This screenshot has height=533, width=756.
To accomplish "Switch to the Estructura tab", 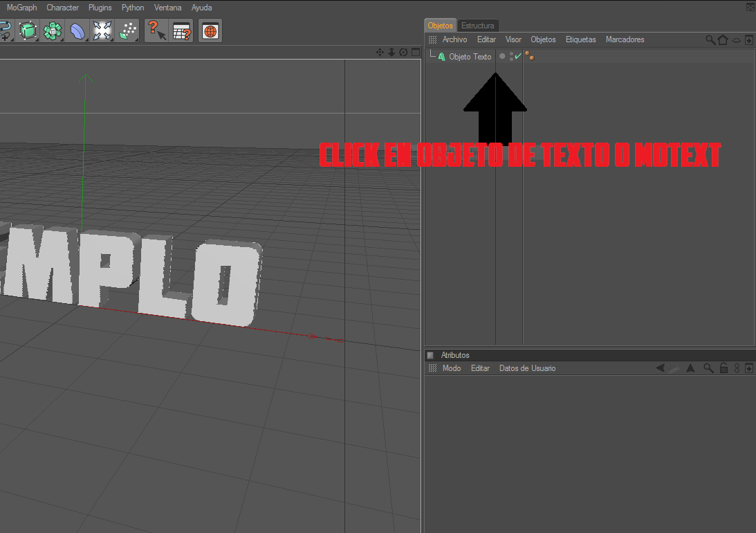I will coord(477,26).
